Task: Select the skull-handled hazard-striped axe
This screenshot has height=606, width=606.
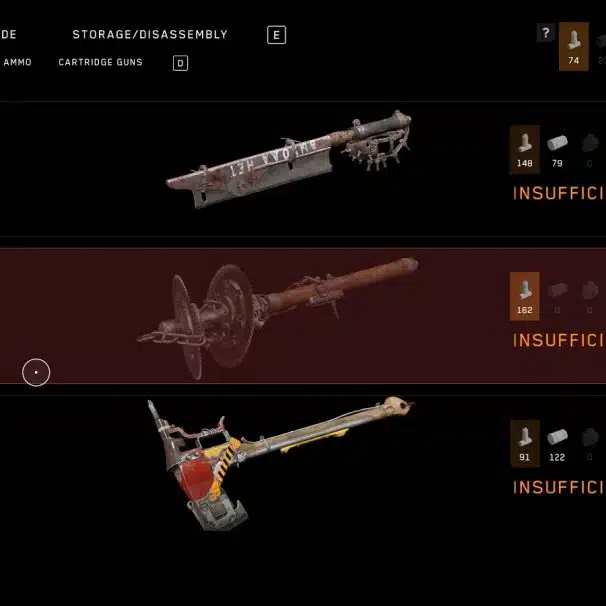Action: pos(281,463)
